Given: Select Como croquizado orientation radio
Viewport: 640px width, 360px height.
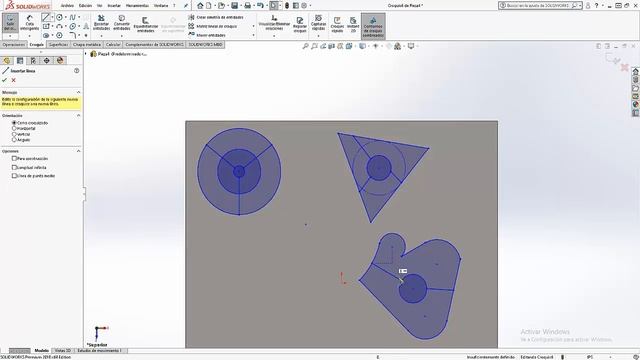Looking at the screenshot, I should 14,122.
